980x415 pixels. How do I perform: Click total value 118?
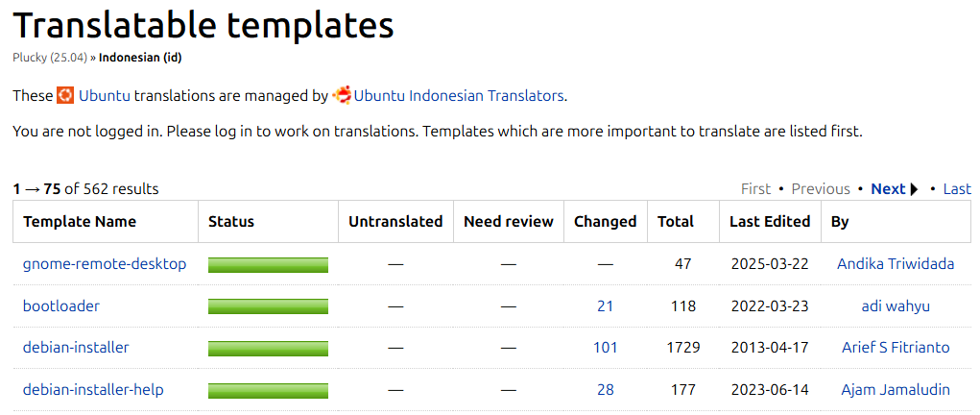click(683, 306)
